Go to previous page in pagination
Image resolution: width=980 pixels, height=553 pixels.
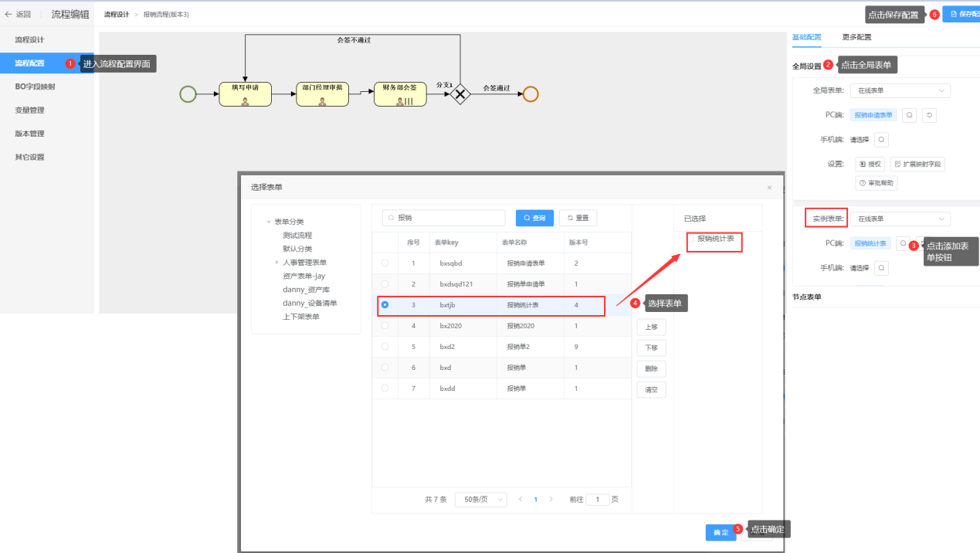[521, 500]
